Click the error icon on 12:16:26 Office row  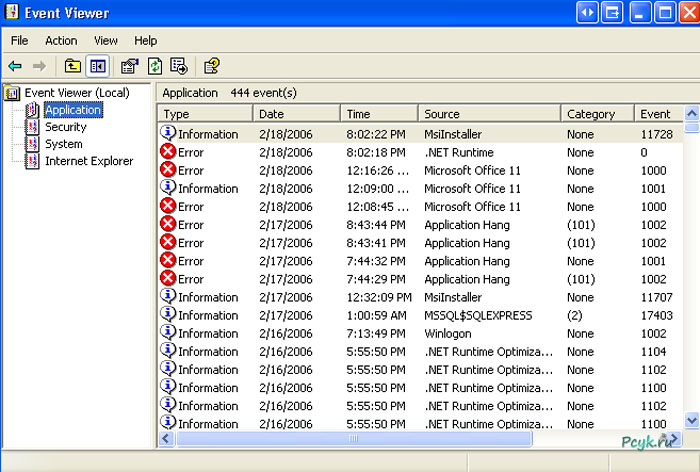[168, 170]
